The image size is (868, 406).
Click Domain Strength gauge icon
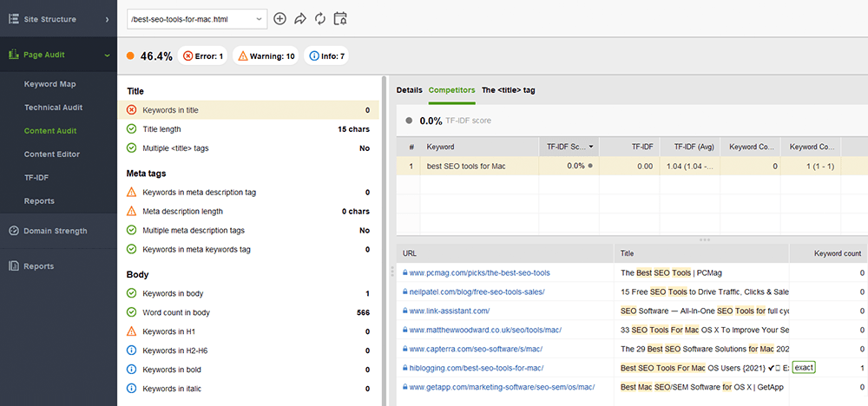point(14,232)
